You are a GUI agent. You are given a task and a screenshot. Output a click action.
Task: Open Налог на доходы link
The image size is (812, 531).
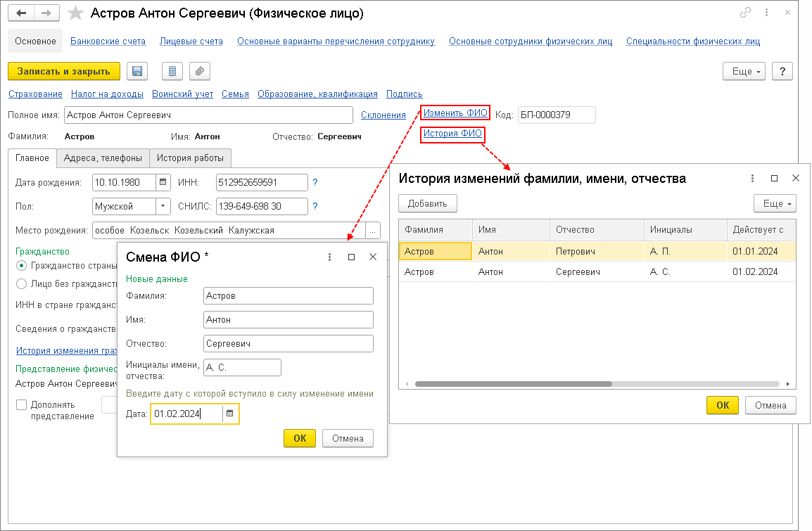(107, 94)
